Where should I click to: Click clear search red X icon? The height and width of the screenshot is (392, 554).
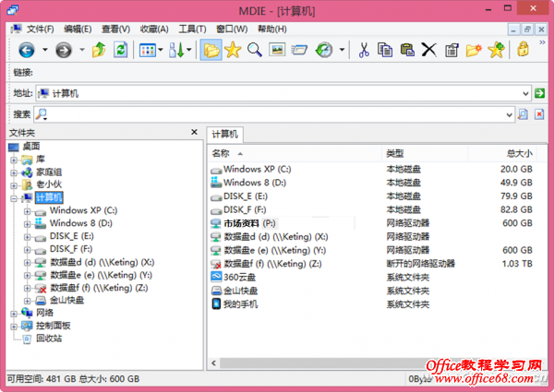pos(539,114)
